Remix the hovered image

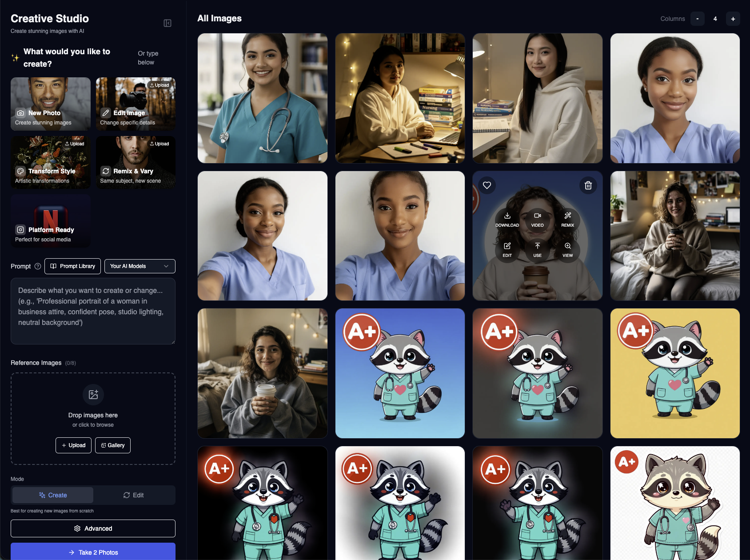tap(567, 219)
